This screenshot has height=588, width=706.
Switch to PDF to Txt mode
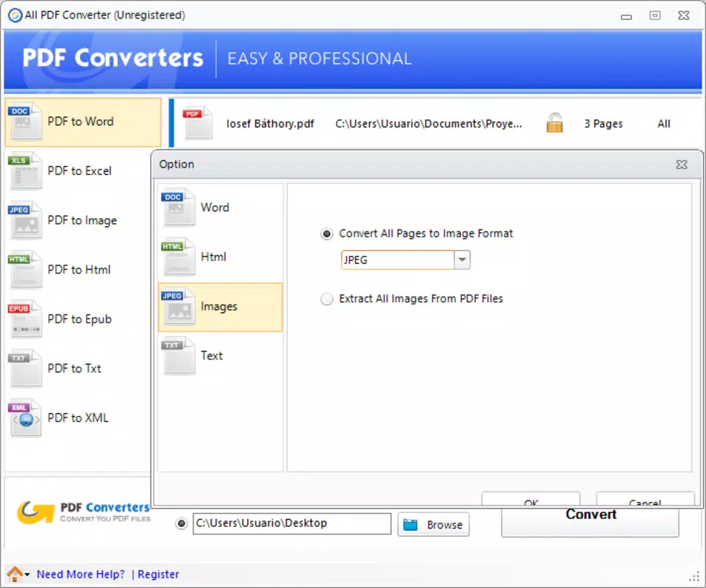point(79,368)
